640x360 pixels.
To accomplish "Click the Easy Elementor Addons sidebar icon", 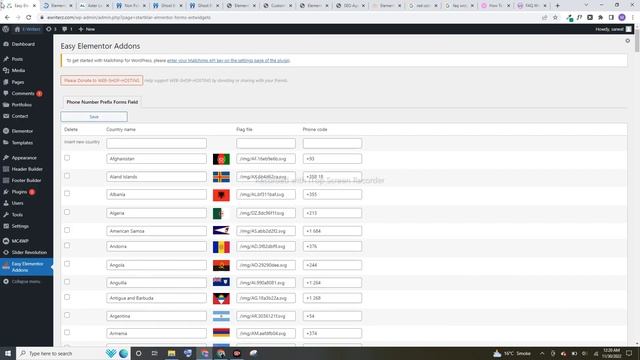I will 6,266.
